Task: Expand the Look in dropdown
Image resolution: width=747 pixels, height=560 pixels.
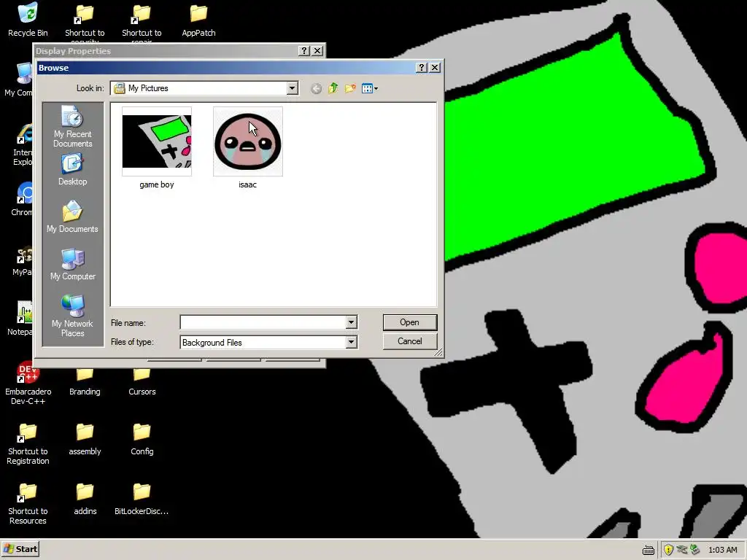Action: tap(292, 88)
